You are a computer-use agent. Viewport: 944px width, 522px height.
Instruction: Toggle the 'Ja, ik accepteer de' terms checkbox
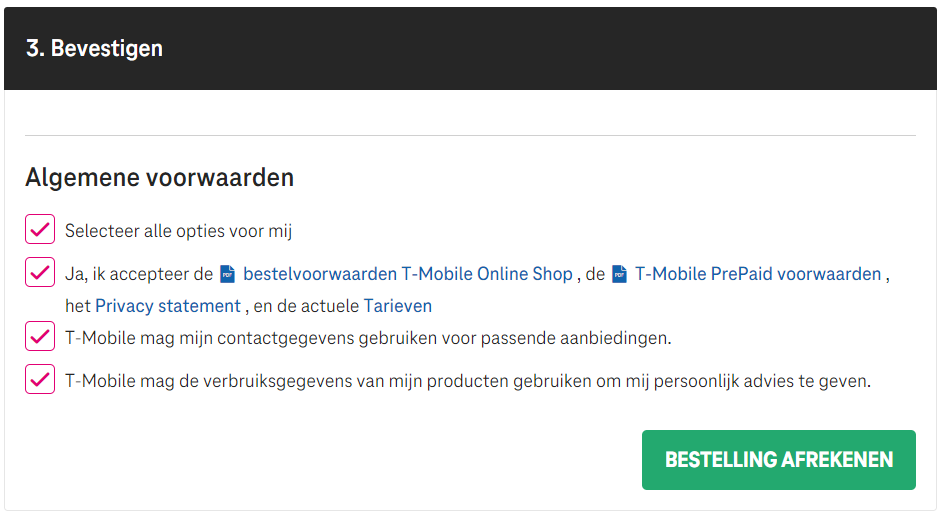(40, 272)
